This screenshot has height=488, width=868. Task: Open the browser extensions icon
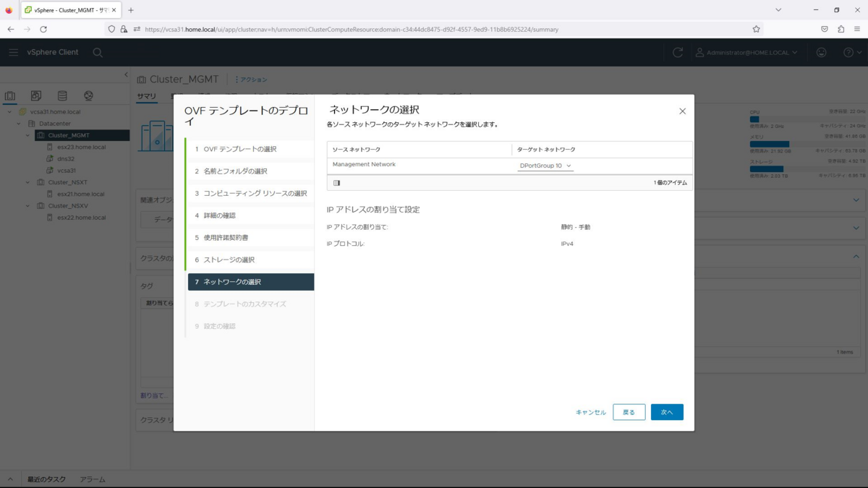pyautogui.click(x=841, y=29)
